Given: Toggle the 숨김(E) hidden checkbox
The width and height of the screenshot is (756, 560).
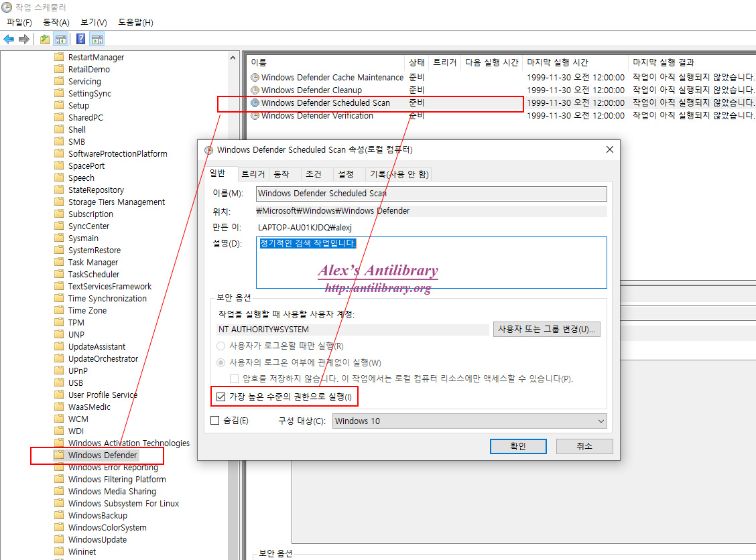Looking at the screenshot, I should tap(215, 421).
